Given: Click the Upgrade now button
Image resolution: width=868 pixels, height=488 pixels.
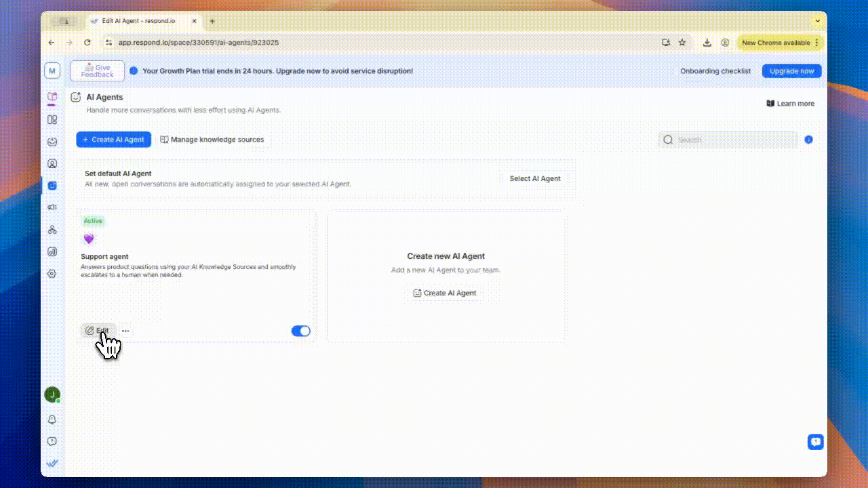Looking at the screenshot, I should pos(791,70).
